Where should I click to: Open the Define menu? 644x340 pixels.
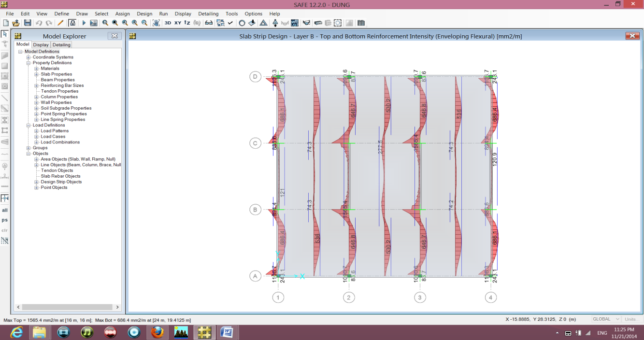[x=61, y=14]
